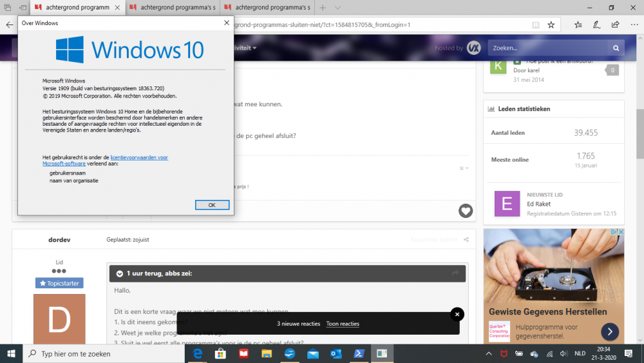Switch to the third achtergrond programma's tab
The height and width of the screenshot is (363, 644).
tap(268, 7)
